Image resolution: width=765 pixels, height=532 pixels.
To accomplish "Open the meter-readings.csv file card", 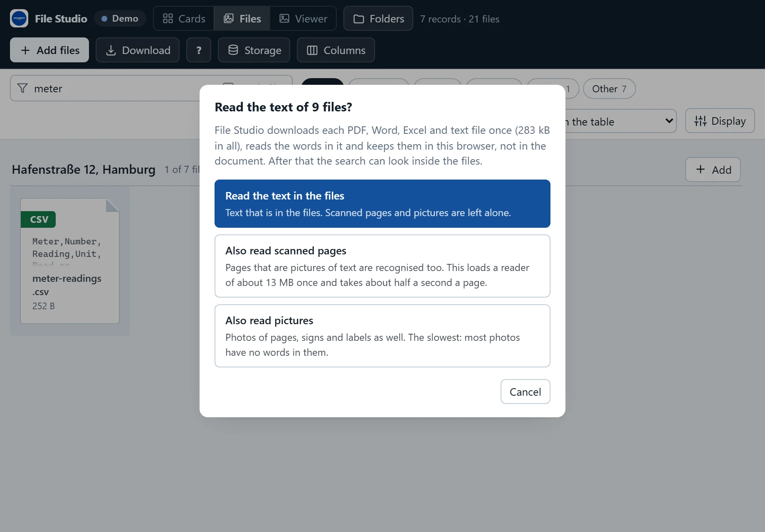I will pyautogui.click(x=70, y=261).
